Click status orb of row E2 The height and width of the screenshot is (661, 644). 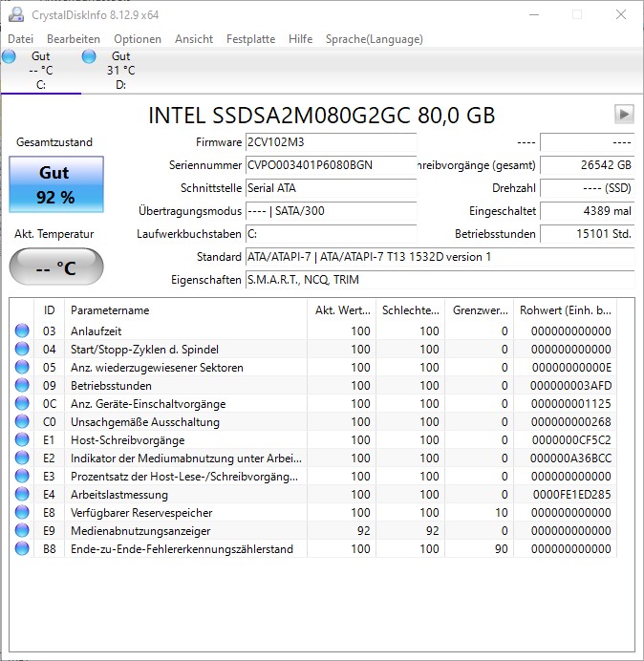pos(22,458)
